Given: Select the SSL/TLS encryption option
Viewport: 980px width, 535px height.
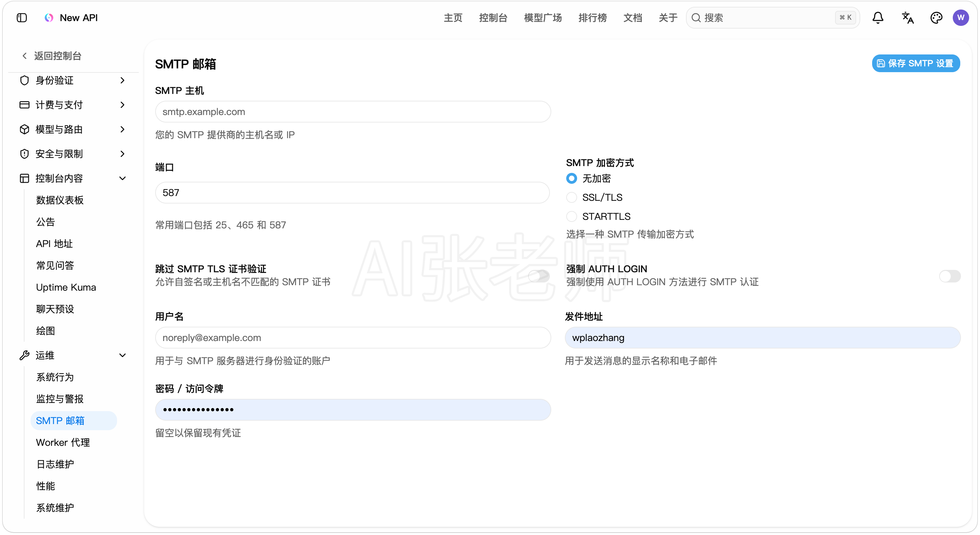Looking at the screenshot, I should click(571, 197).
